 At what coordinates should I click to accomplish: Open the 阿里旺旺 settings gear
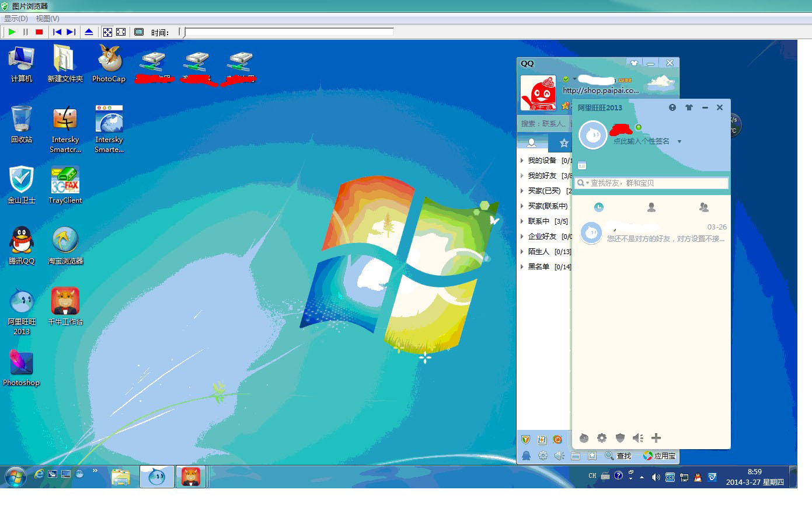click(x=602, y=438)
